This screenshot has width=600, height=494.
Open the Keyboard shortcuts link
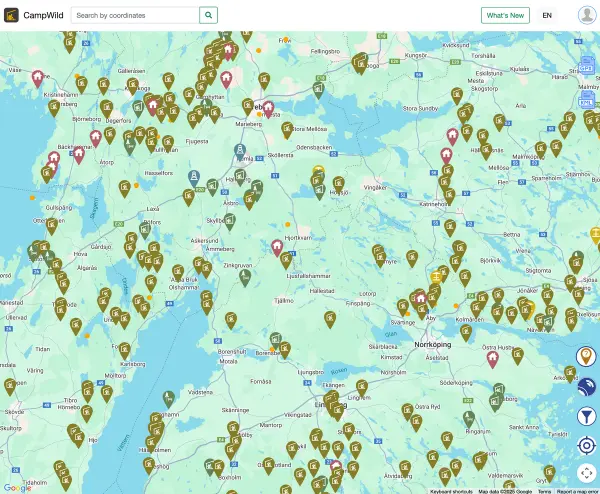coord(451,491)
